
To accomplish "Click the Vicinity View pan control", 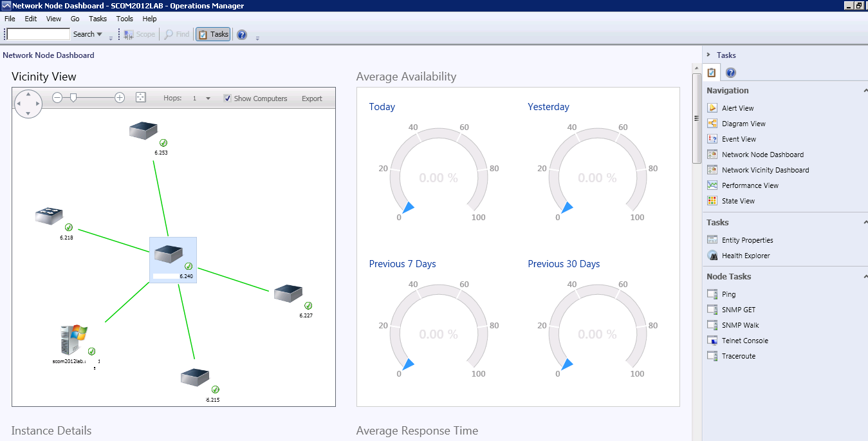I will point(28,104).
